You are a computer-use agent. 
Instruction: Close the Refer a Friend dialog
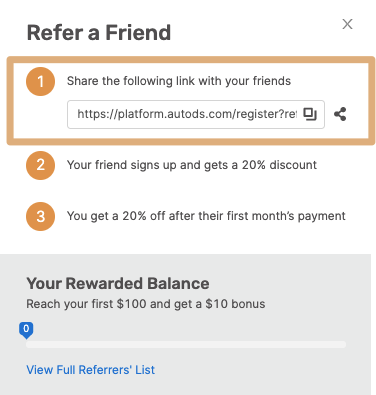click(347, 24)
